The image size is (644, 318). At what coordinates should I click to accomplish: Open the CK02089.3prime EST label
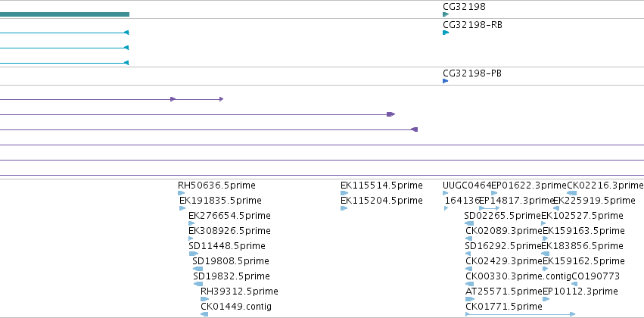point(504,231)
